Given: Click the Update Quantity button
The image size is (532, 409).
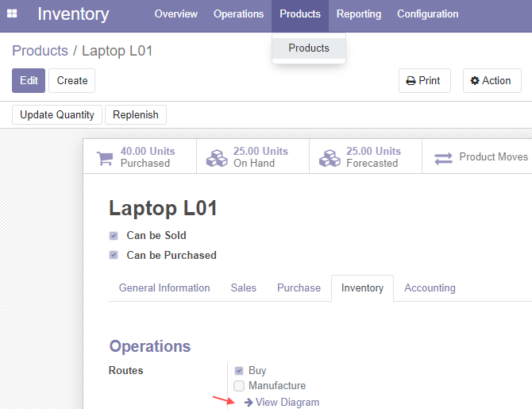Looking at the screenshot, I should (57, 114).
